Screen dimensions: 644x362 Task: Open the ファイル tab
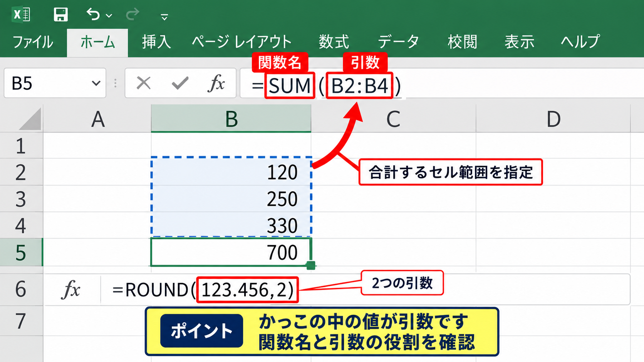point(33,42)
